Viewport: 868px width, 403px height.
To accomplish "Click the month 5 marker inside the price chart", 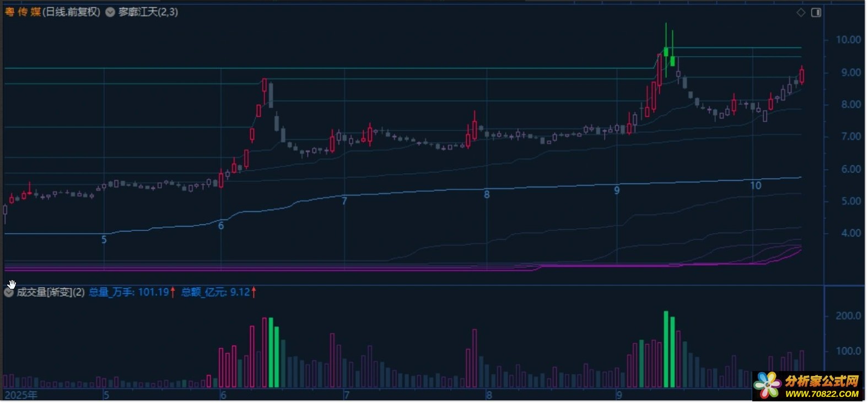I will (x=104, y=240).
